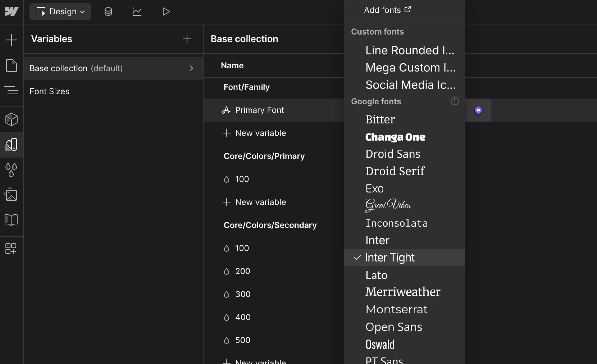Select Font Sizes collection

[49, 91]
